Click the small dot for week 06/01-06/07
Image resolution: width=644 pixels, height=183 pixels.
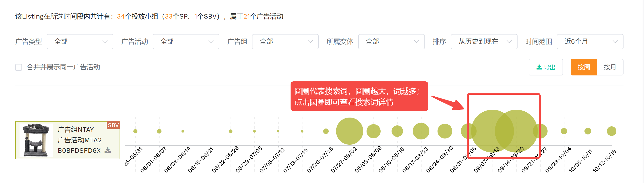tap(159, 131)
